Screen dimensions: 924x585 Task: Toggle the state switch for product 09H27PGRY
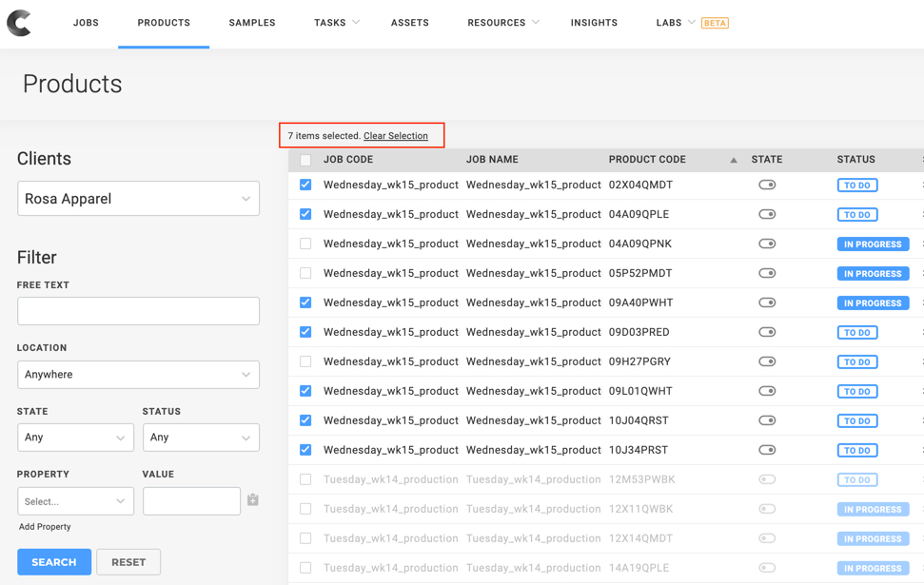(767, 362)
